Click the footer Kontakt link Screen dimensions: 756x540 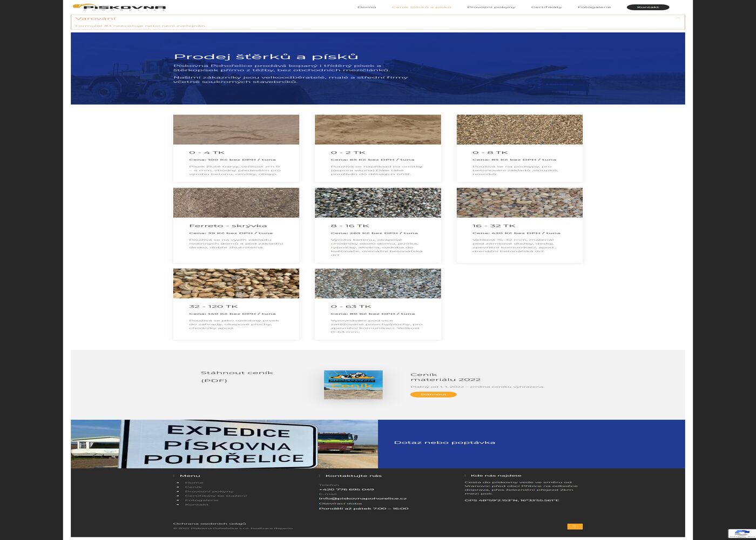point(197,504)
